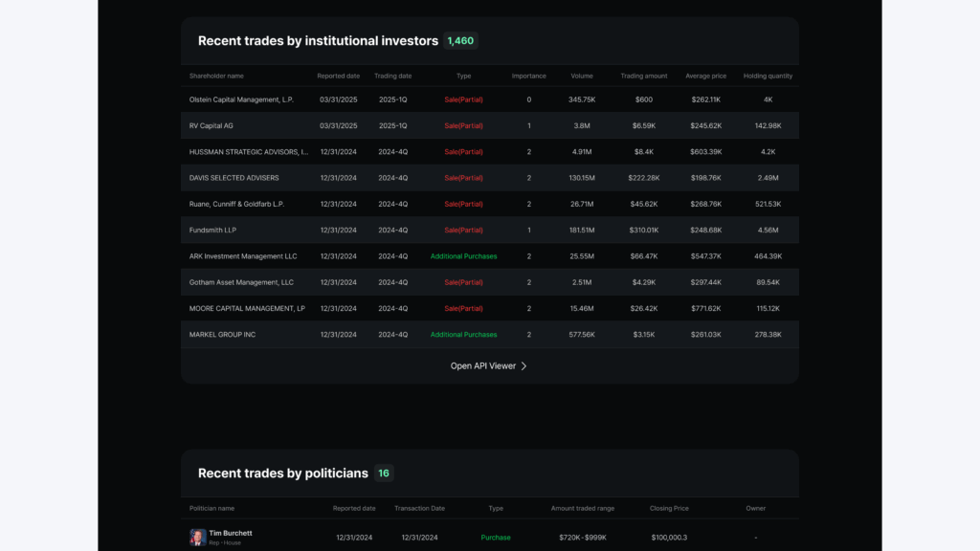Click the Politician name column header
Viewport: 980px width, 551px height.
(x=212, y=509)
